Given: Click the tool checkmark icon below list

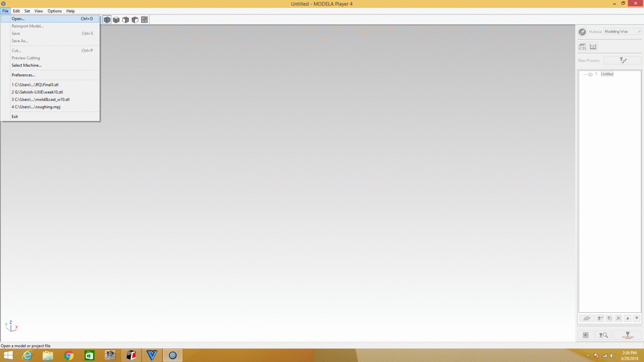Looking at the screenshot, I should 600,319.
